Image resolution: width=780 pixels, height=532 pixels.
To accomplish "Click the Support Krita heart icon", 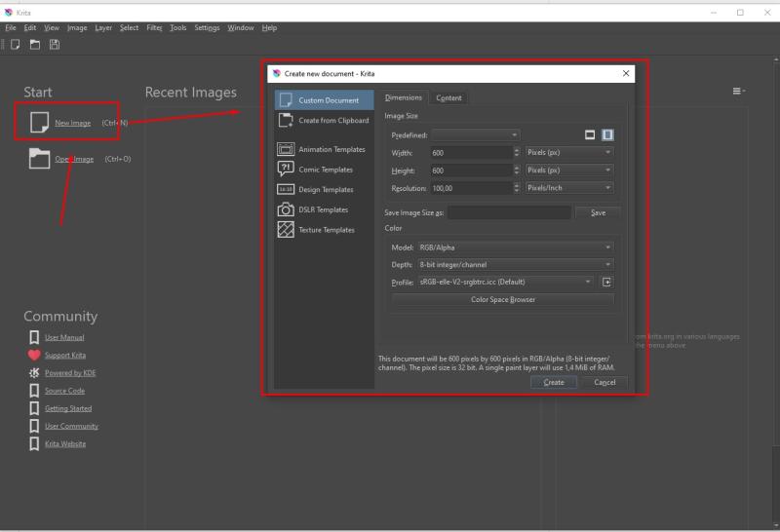I will (x=34, y=355).
